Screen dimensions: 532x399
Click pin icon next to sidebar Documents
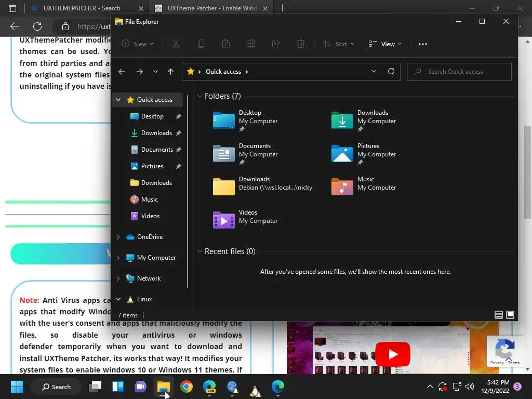tap(179, 150)
